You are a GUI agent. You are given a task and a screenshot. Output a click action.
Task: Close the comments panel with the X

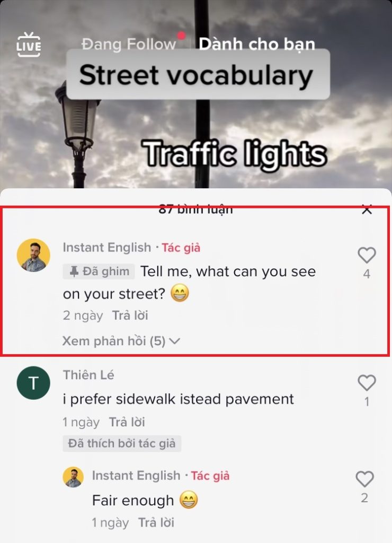367,209
